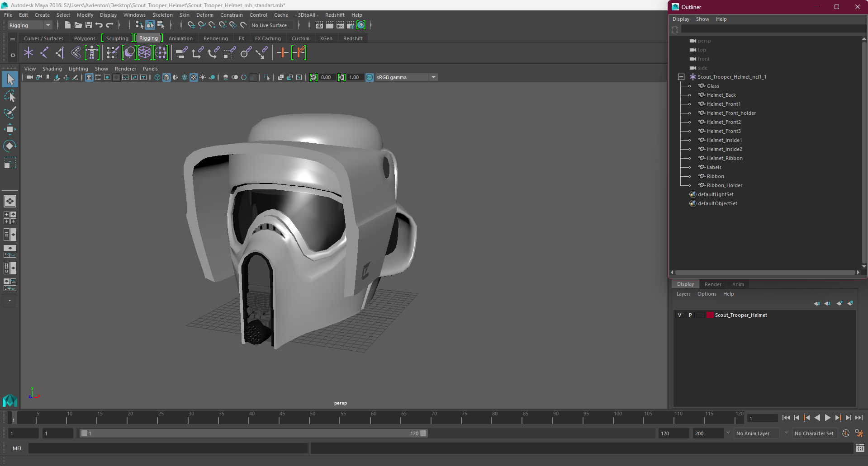
Task: Open layer editor Options menu
Action: (707, 294)
